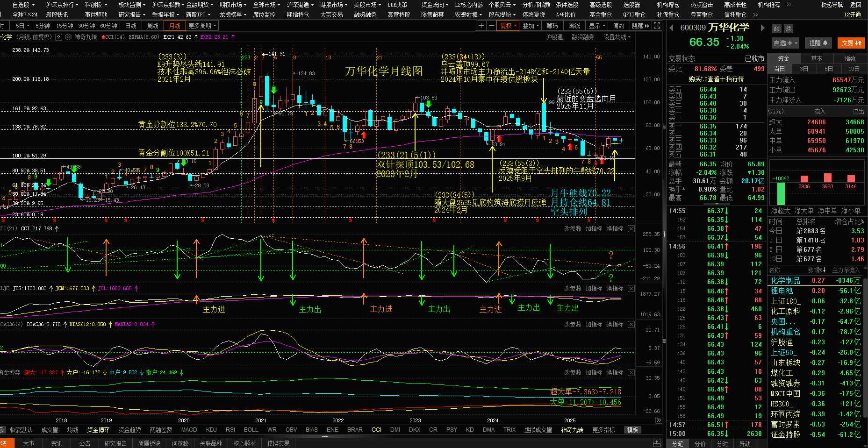
Task: Set alert with 提醒 bell button
Action: 818,43
